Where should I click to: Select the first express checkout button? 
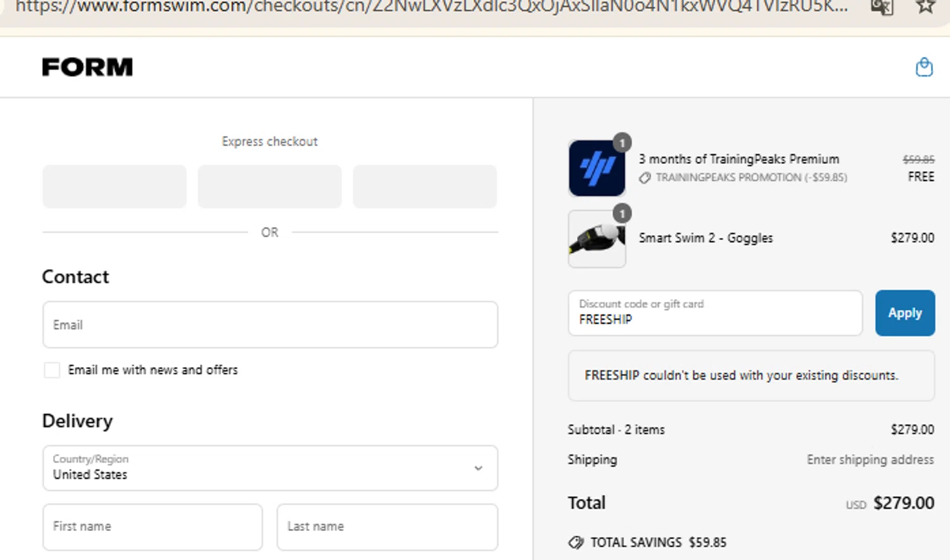[115, 187]
